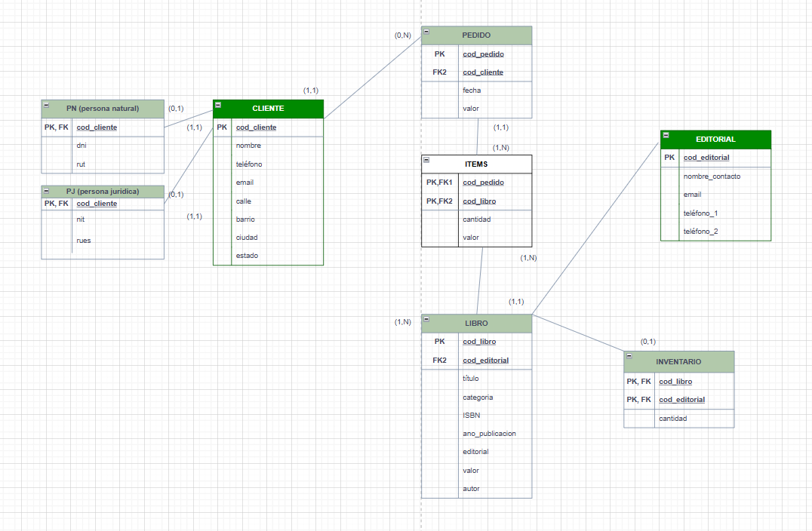812x531 pixels.
Task: Collapse the PN (persona natural) table
Action: click(x=46, y=105)
